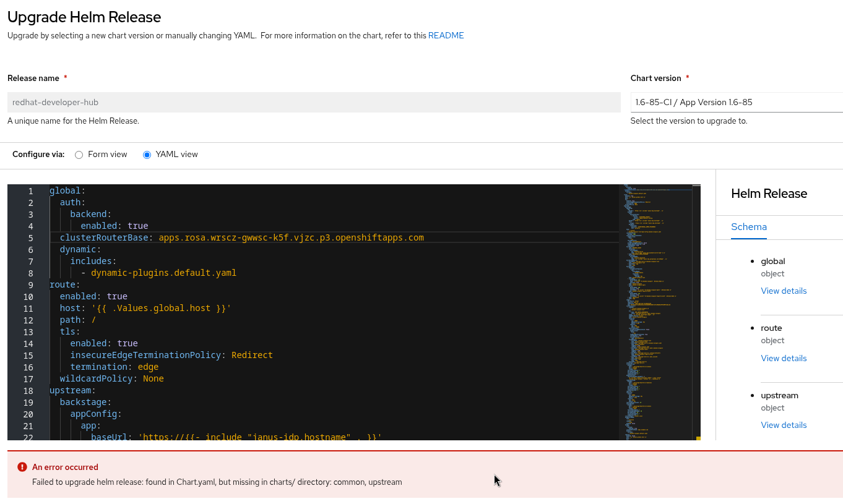
Task: Click the disabled Release name field
Action: pos(314,103)
